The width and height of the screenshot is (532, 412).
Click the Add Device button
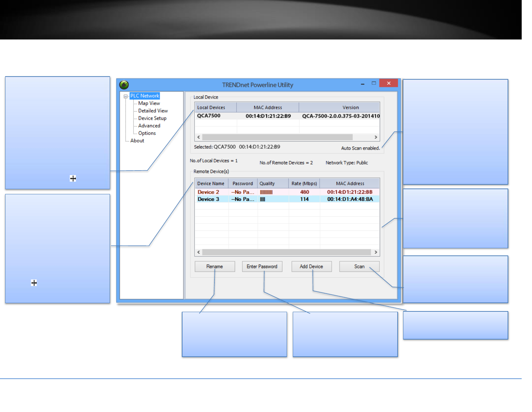[311, 266]
